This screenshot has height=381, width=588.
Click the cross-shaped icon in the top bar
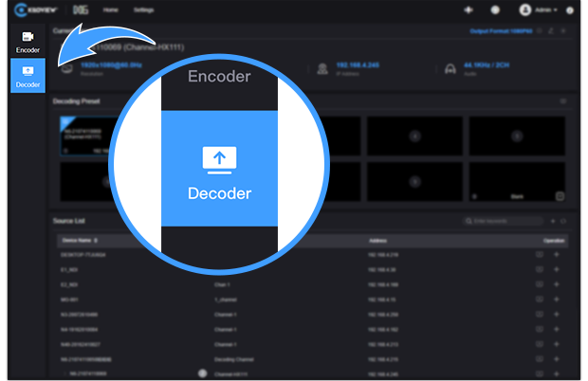pos(469,10)
